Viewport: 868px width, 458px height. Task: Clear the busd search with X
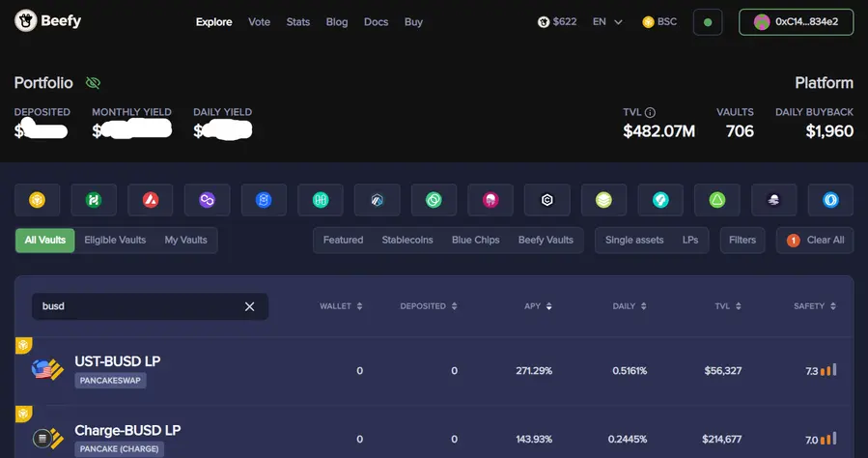pos(250,307)
